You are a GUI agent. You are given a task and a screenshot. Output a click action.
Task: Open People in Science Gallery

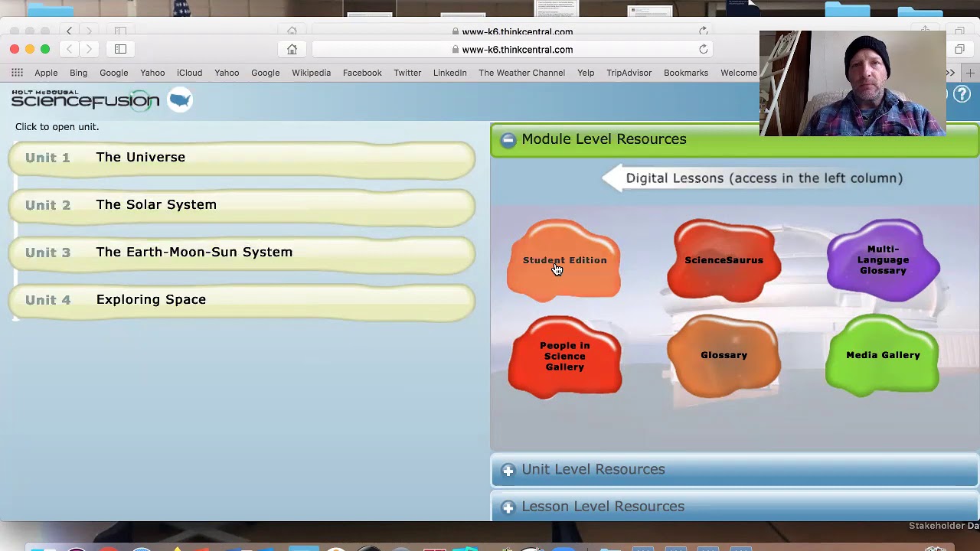click(x=564, y=356)
